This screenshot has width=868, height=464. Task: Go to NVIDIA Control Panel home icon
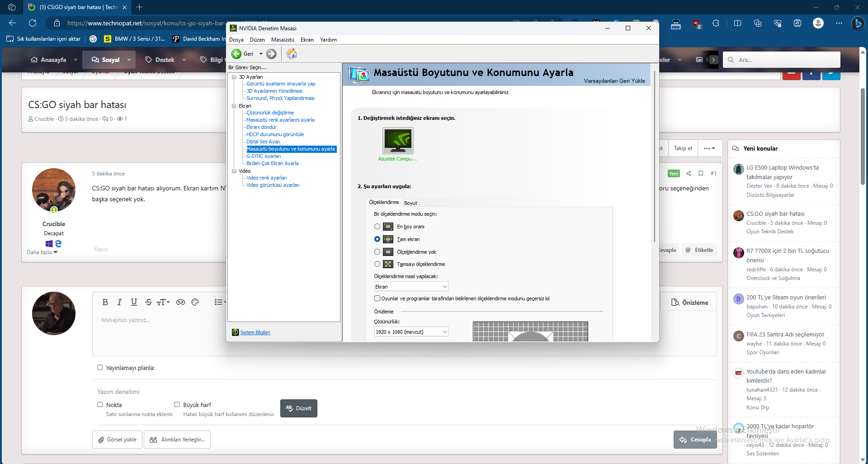pyautogui.click(x=292, y=54)
